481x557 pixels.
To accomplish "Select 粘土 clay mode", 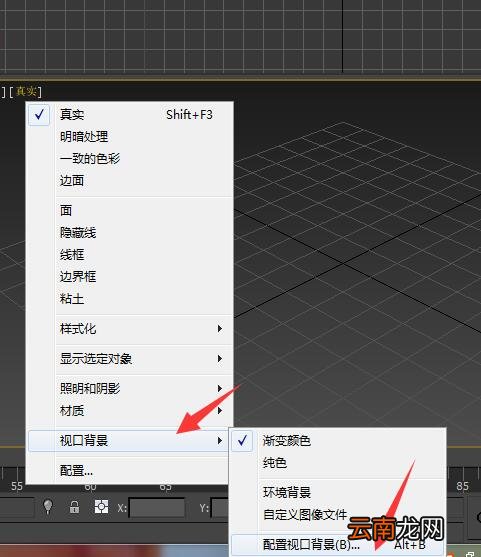I will [x=131, y=299].
